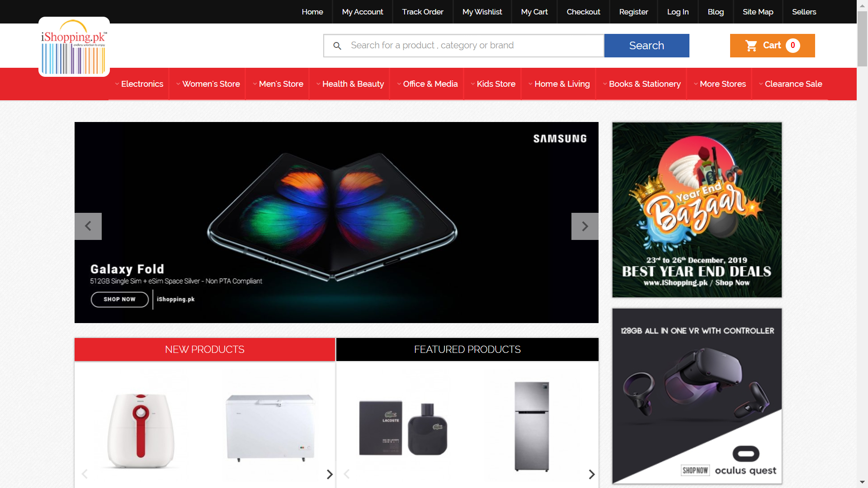The width and height of the screenshot is (868, 488).
Task: Expand the Women's Store dropdown
Action: tap(208, 84)
